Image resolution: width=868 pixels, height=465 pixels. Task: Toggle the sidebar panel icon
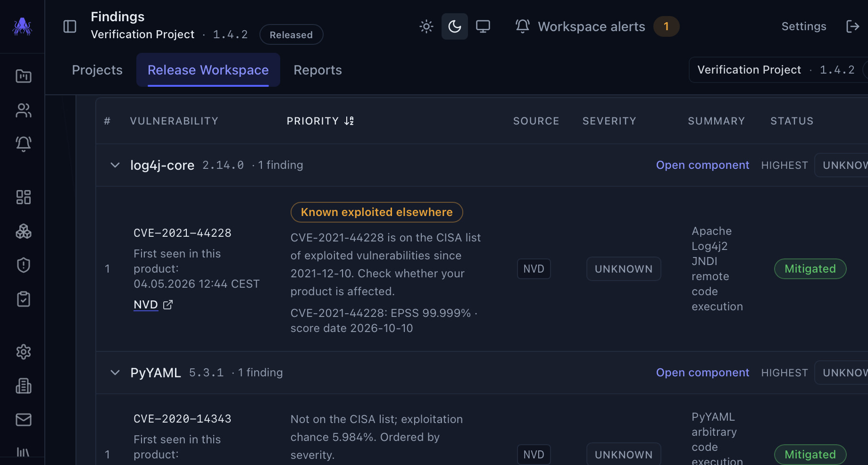70,26
